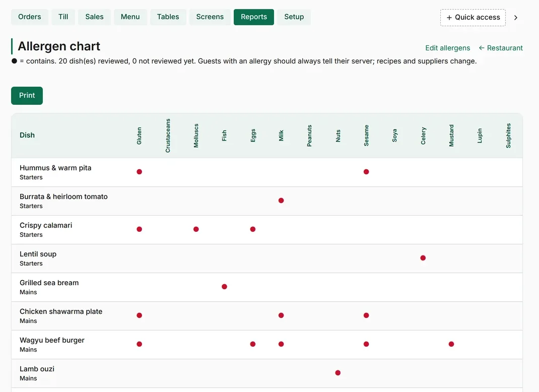Select the Lentil soup dish
The width and height of the screenshot is (539, 392).
point(38,254)
